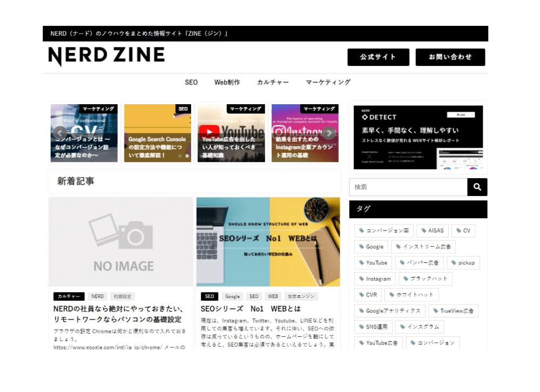The image size is (540, 392).
Task: Click the 公式サイト button
Action: (x=378, y=57)
